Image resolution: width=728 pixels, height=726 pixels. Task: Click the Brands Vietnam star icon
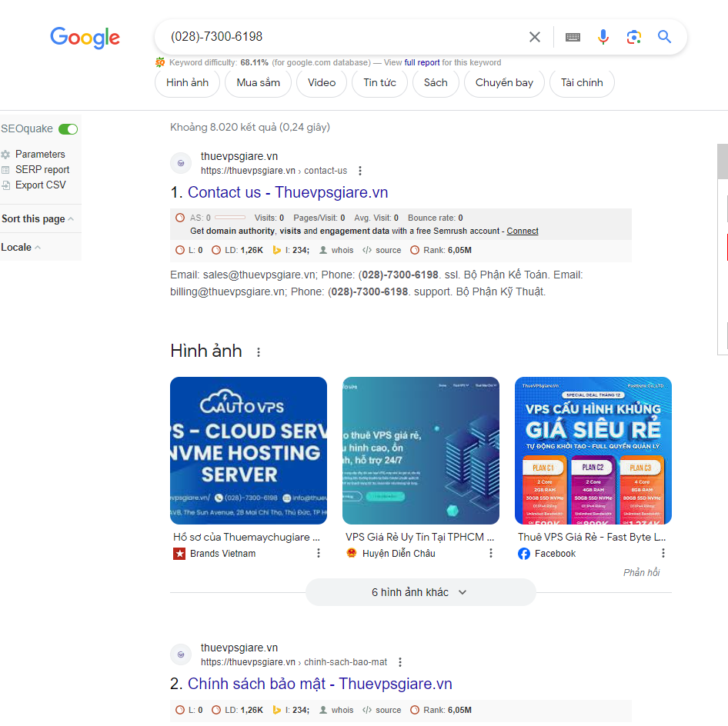tap(179, 554)
